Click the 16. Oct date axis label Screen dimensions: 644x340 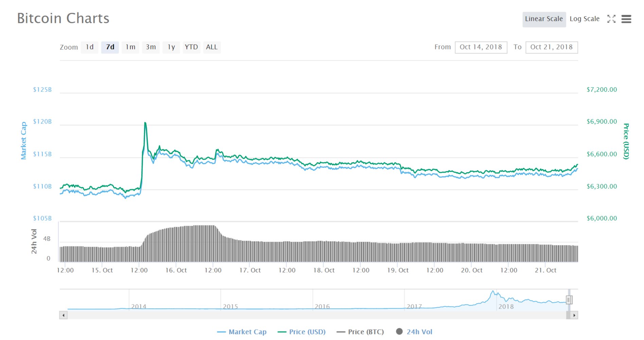pos(176,270)
